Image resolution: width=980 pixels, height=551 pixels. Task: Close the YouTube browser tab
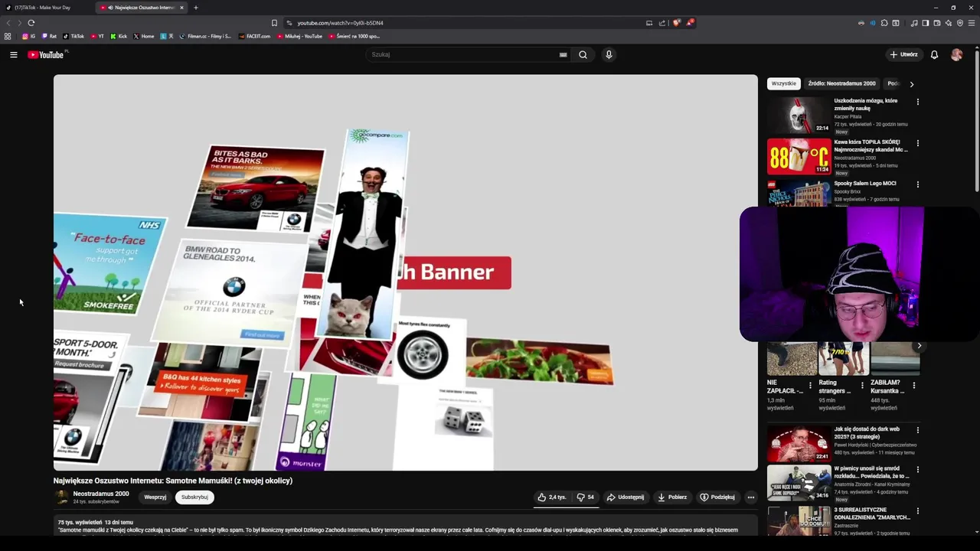[x=181, y=8]
